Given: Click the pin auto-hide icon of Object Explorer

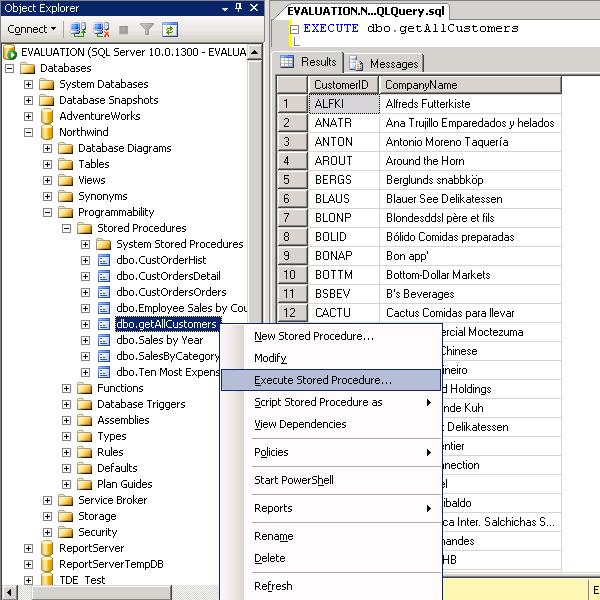Looking at the screenshot, I should point(239,7).
